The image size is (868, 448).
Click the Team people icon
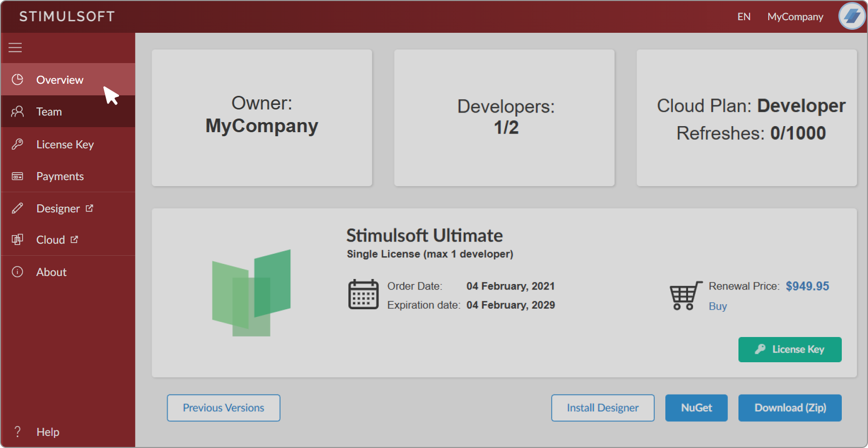tap(18, 111)
